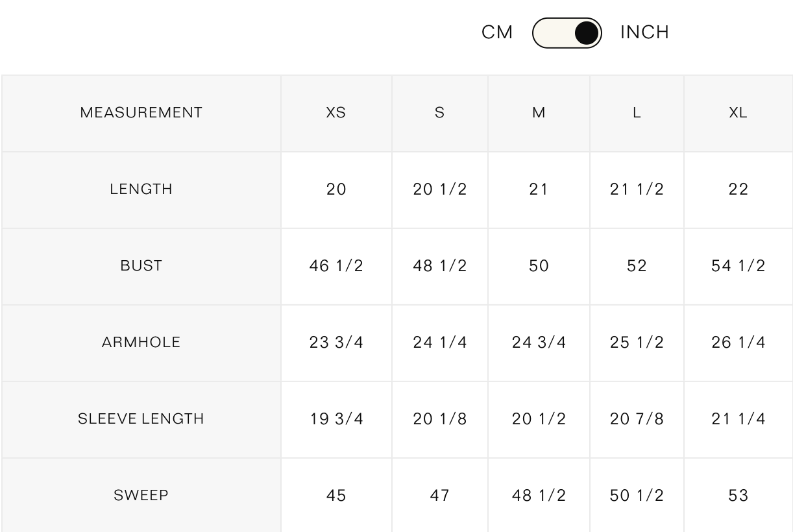Click the M armhole value 24 3/4
The height and width of the screenshot is (532, 793).
click(539, 343)
